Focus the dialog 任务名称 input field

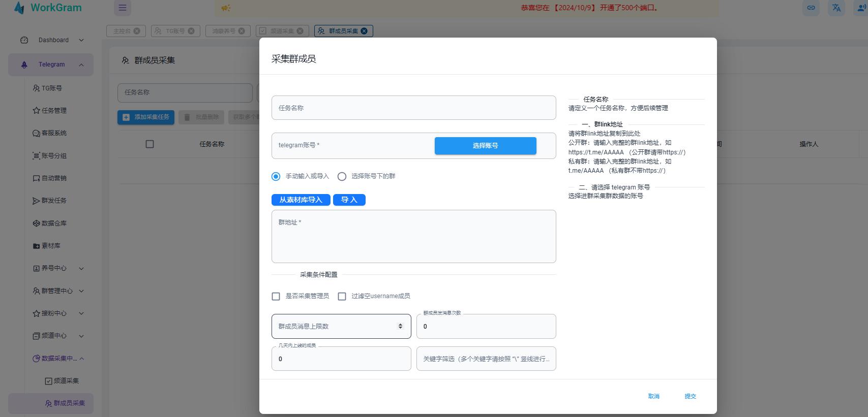click(413, 108)
